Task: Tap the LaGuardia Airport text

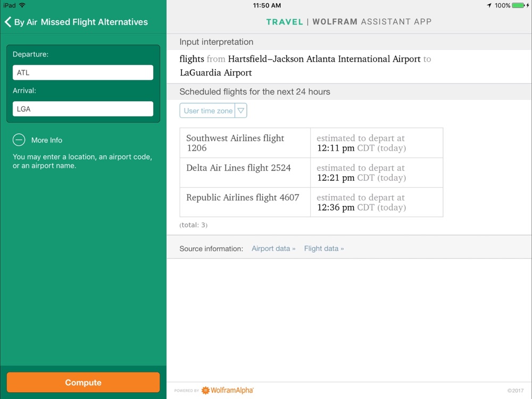Action: pos(216,72)
